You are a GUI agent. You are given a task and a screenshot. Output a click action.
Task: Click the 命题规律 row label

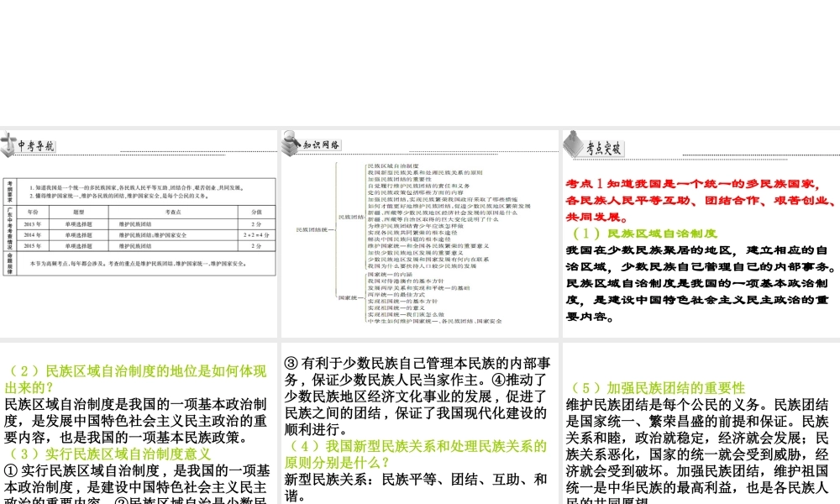pyautogui.click(x=9, y=263)
